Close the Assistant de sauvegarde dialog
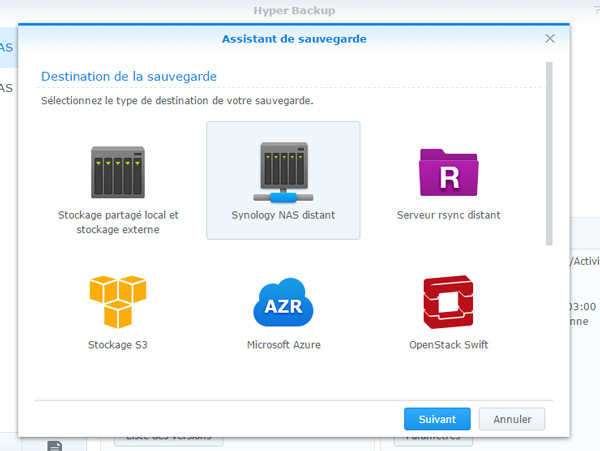This screenshot has height=451, width=600. tap(550, 38)
